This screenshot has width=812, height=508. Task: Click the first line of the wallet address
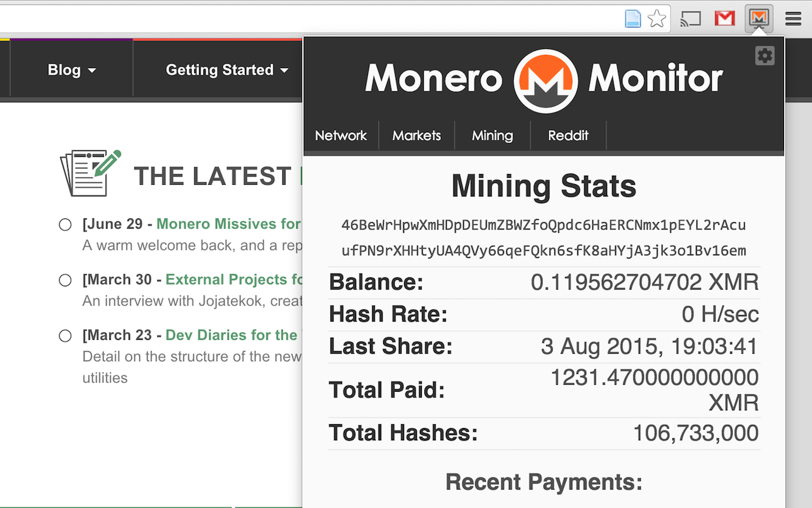click(544, 225)
